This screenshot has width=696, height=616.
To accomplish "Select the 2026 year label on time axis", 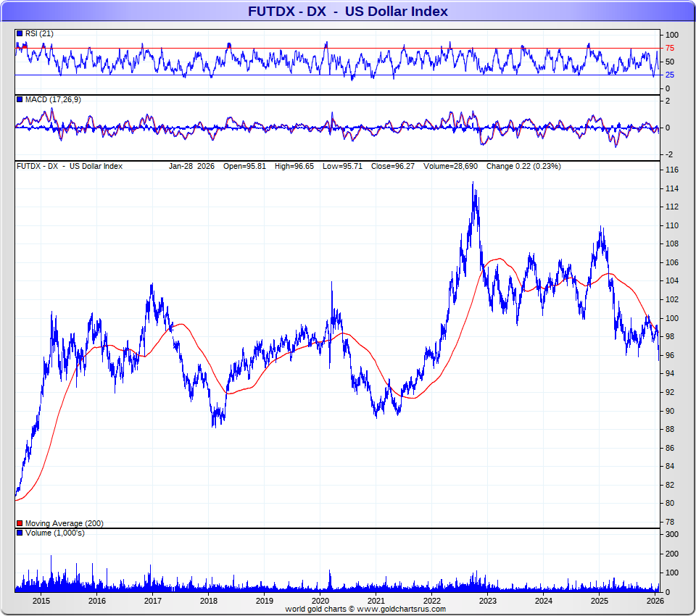I will point(655,600).
